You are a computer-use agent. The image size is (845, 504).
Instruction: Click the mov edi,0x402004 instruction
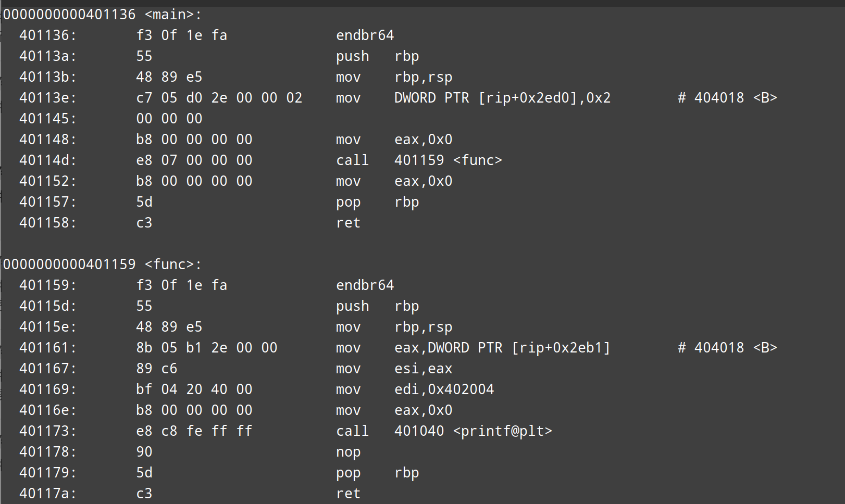pos(415,389)
